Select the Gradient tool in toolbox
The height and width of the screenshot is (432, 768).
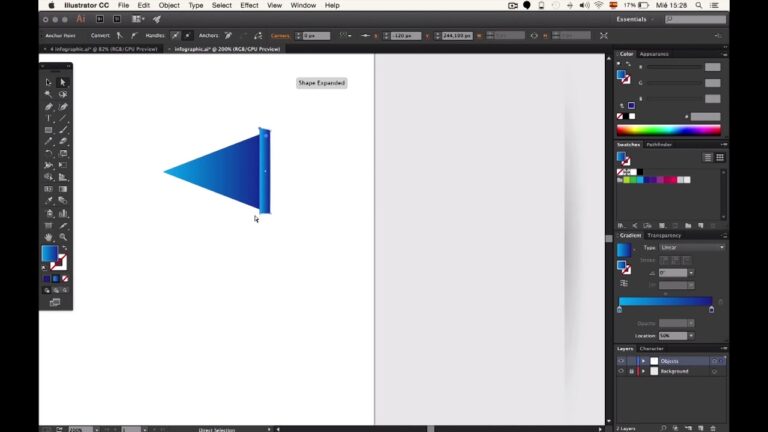pyautogui.click(x=63, y=189)
